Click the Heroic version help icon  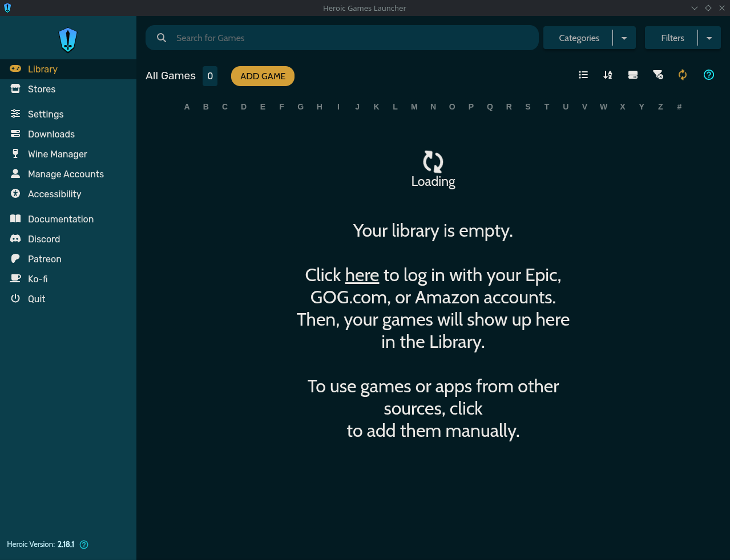point(84,544)
